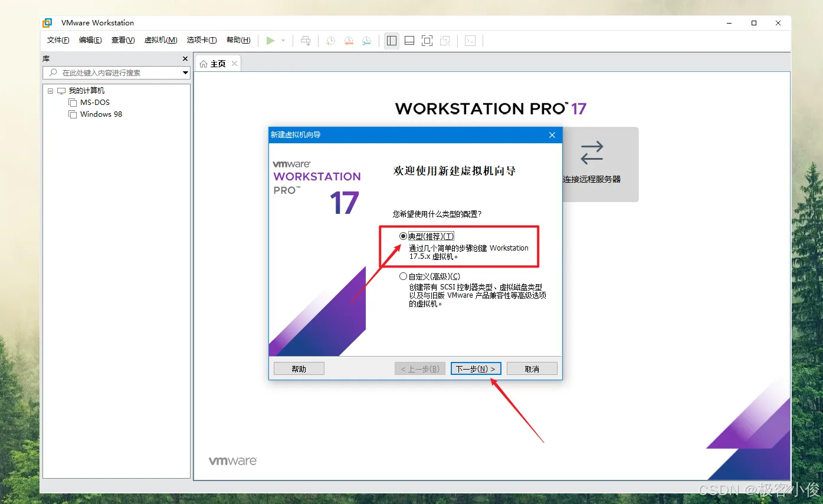Image resolution: width=823 pixels, height=504 pixels.
Task: Collapse the 我的计算机 tree node
Action: pyautogui.click(x=51, y=91)
